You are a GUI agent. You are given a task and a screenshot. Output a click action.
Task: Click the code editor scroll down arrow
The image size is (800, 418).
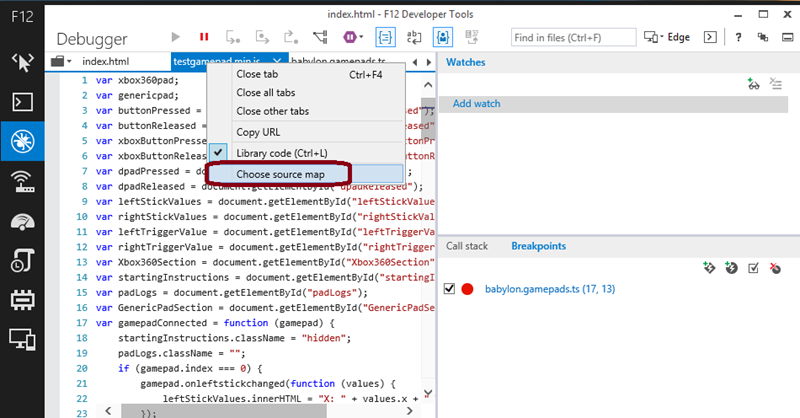(x=428, y=392)
